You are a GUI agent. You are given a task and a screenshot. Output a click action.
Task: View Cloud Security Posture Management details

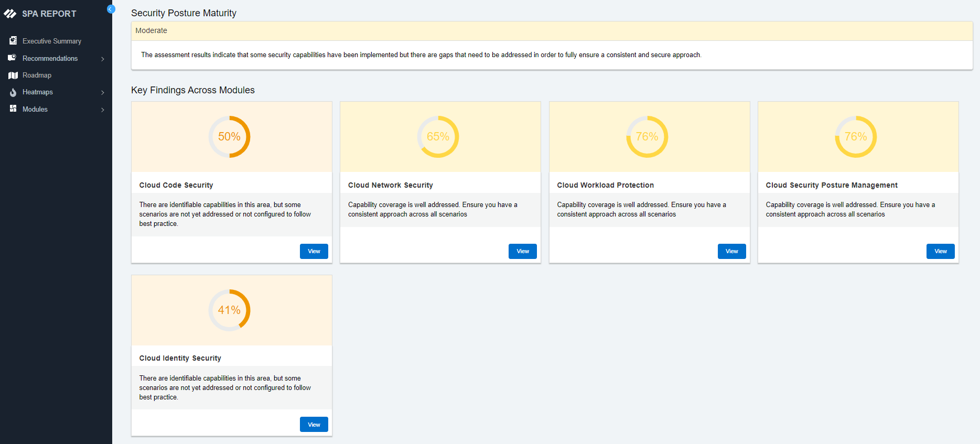(x=940, y=251)
